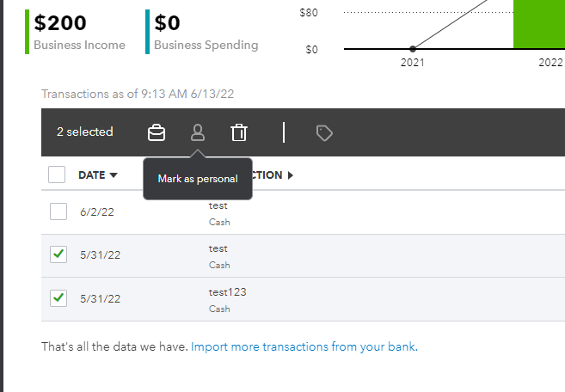Toggle the select-all checkbox in table header
The height and width of the screenshot is (392, 565).
[58, 175]
